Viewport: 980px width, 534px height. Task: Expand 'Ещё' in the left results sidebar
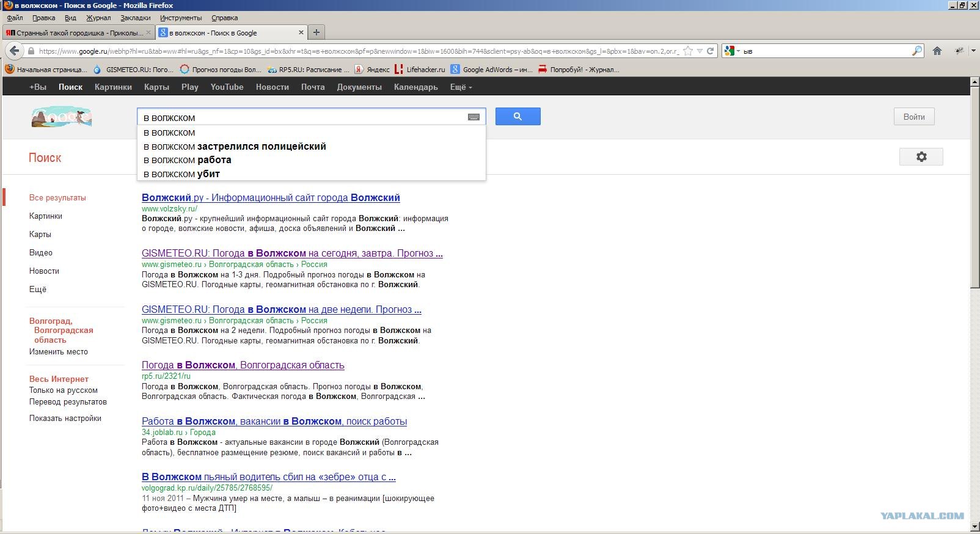(38, 290)
